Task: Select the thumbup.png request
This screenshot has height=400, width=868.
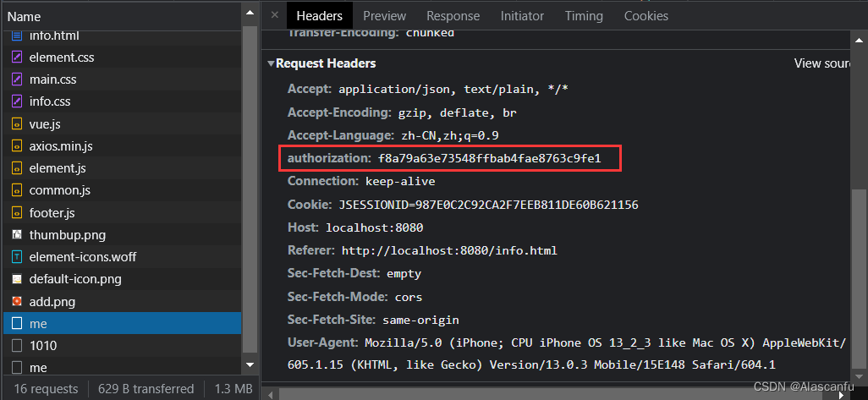Action: pyautogui.click(x=122, y=234)
